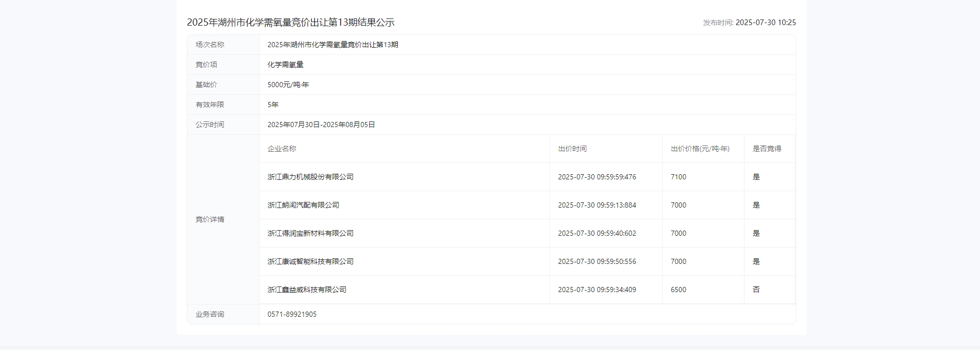Click the 出价价格(元/吨·年) column header

pos(700,149)
